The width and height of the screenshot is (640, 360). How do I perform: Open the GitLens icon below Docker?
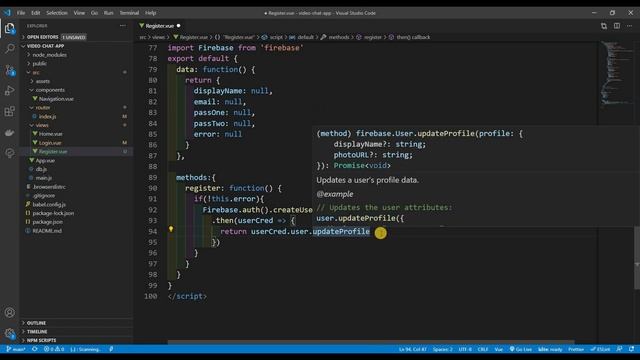(x=9, y=153)
